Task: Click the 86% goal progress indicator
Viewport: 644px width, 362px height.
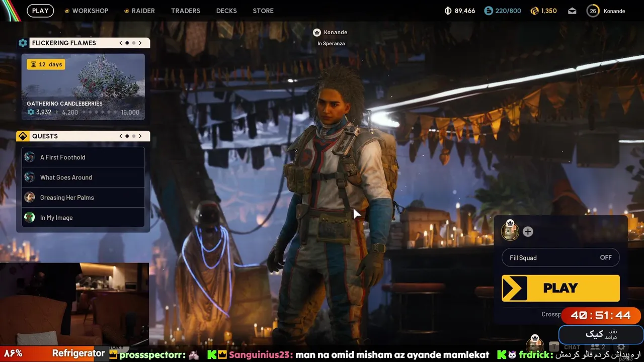Action: 13,353
